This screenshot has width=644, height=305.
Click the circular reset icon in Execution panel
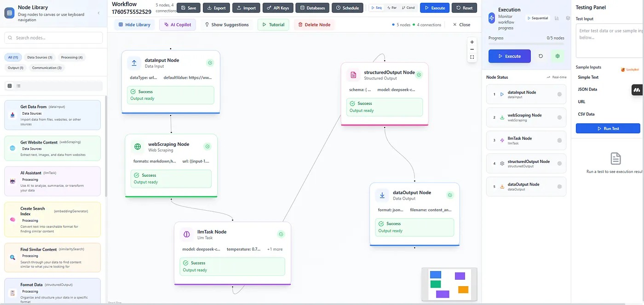pyautogui.click(x=540, y=56)
